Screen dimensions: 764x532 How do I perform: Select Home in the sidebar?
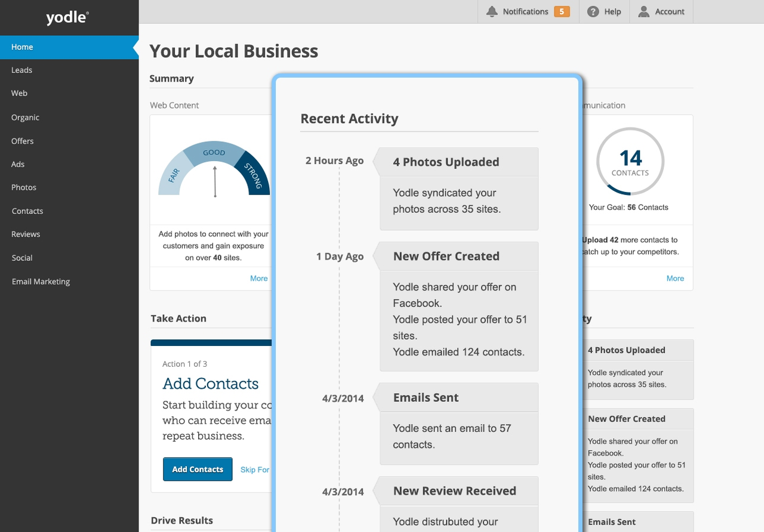click(x=22, y=47)
